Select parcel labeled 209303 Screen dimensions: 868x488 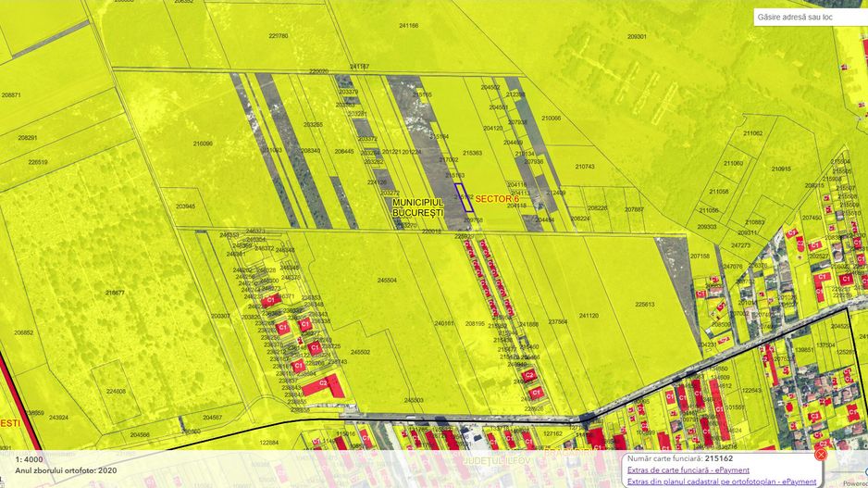pos(707,227)
